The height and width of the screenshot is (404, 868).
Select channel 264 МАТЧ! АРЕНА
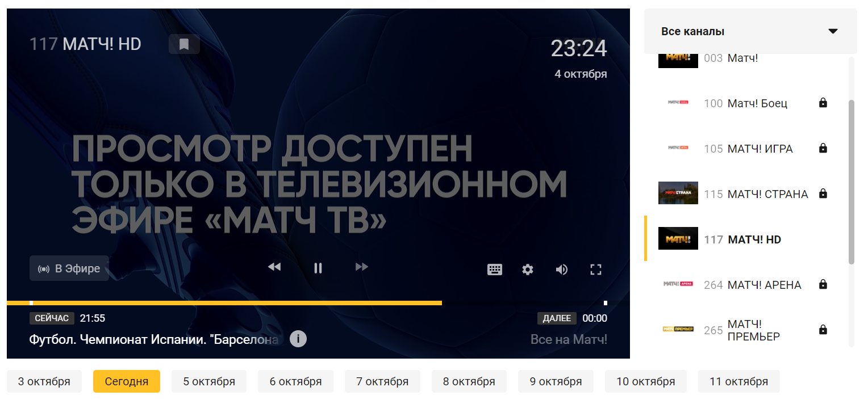pyautogui.click(x=746, y=284)
